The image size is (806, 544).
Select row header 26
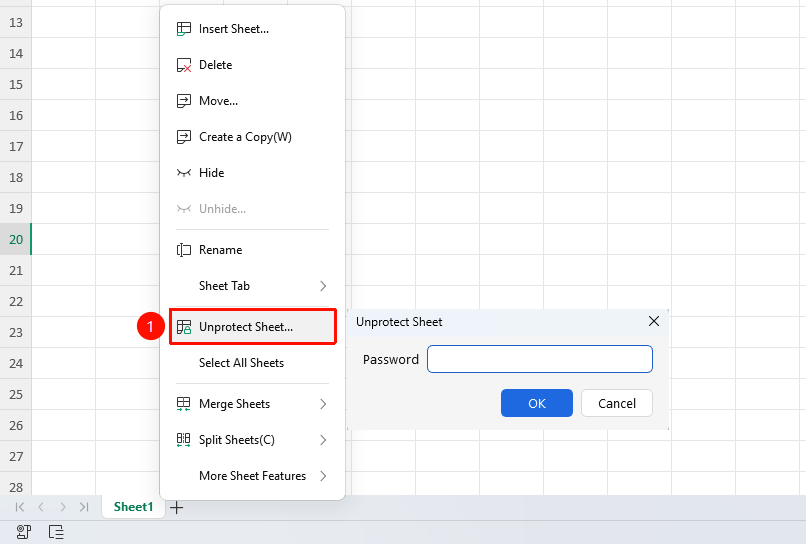pos(16,425)
